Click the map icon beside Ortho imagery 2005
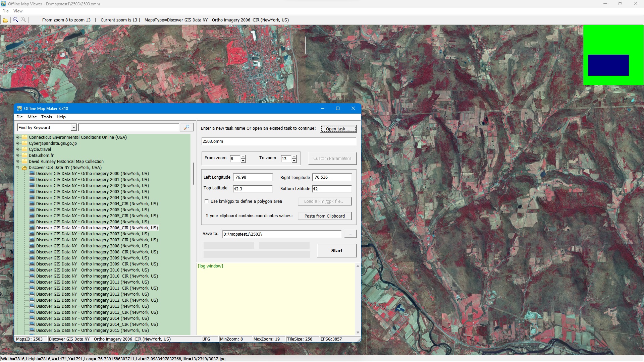The image size is (644, 362). pyautogui.click(x=32, y=209)
